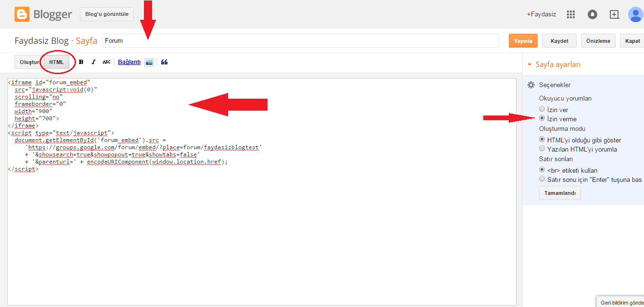Select <br> etiketi kullan option
This screenshot has width=644, height=307.
(x=542, y=170)
